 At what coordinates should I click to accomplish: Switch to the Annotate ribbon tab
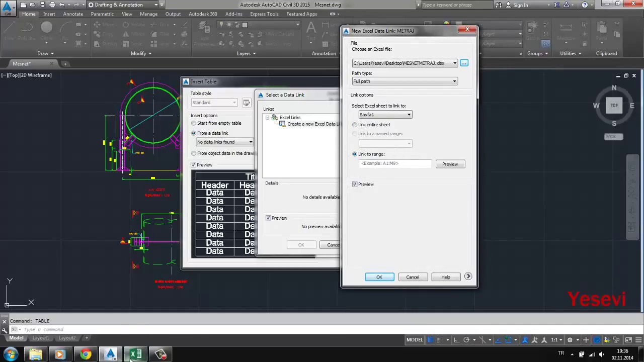point(73,14)
